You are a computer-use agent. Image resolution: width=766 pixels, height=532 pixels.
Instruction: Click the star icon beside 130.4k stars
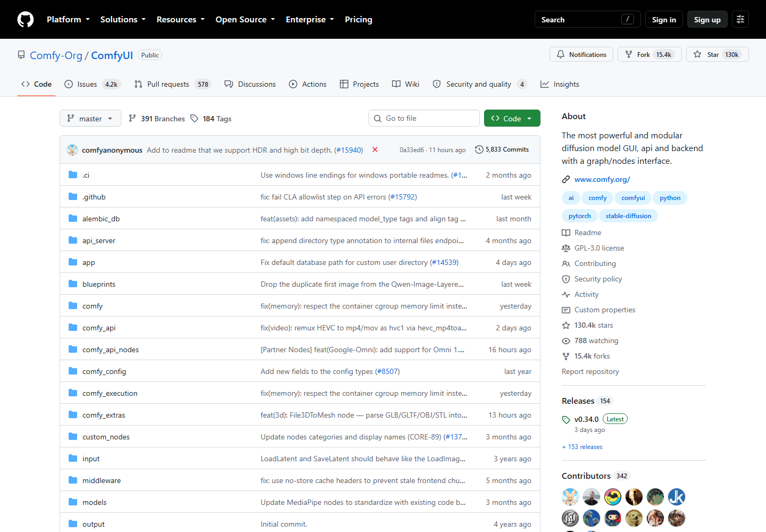pyautogui.click(x=566, y=325)
